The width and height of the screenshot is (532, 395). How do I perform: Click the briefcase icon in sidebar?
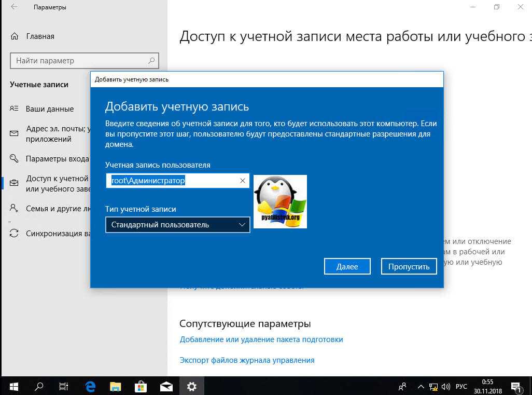[14, 183]
